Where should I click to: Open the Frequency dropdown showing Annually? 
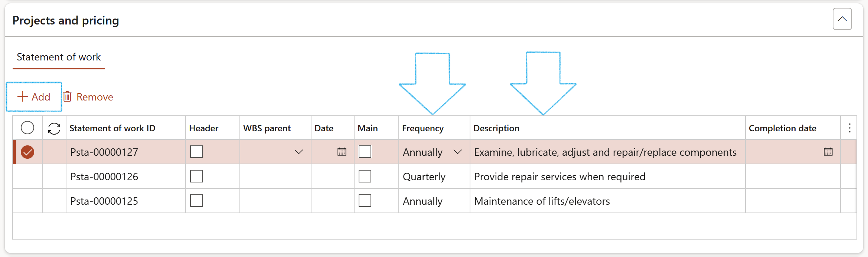pyautogui.click(x=457, y=152)
